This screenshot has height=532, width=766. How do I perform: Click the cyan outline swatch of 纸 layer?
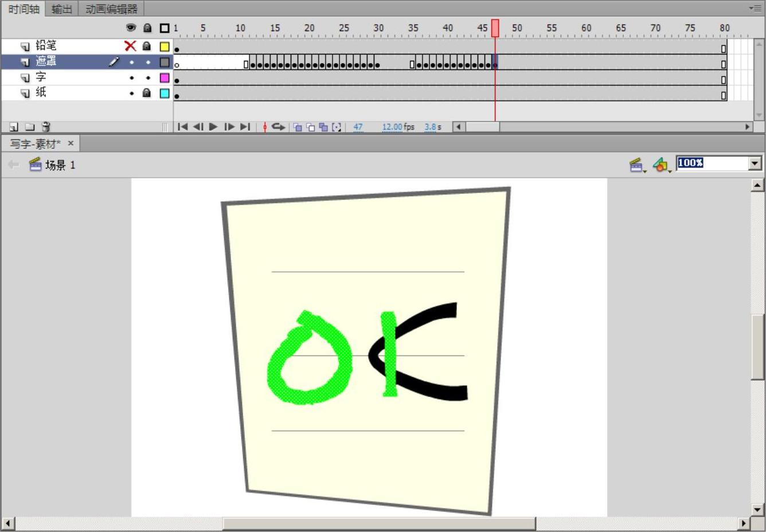tap(165, 93)
